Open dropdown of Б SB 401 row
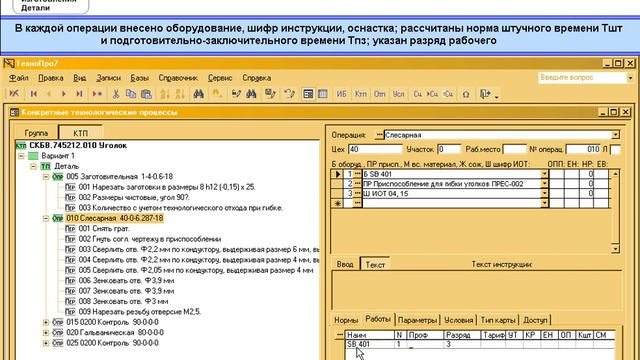 (544, 174)
